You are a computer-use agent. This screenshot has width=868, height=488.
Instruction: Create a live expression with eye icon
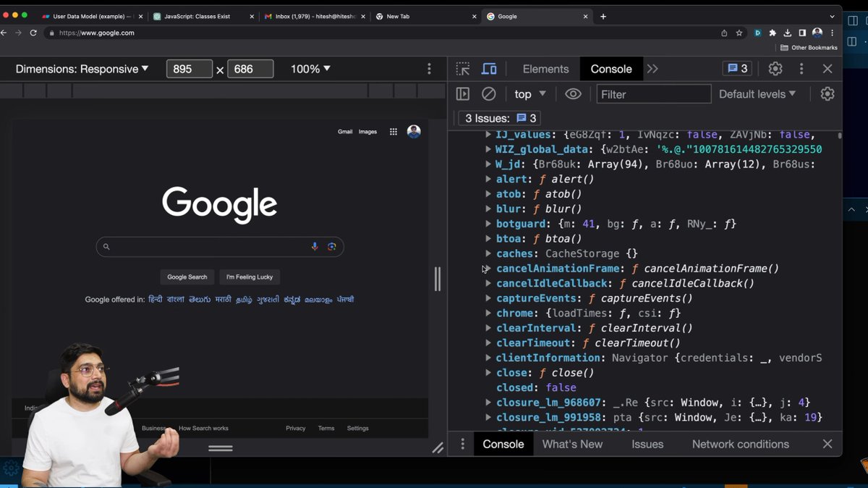click(573, 93)
